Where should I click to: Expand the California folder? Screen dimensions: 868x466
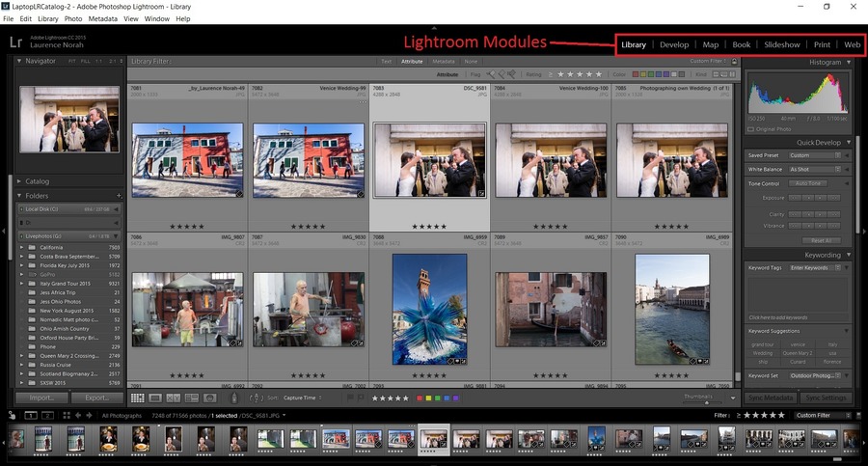21,248
